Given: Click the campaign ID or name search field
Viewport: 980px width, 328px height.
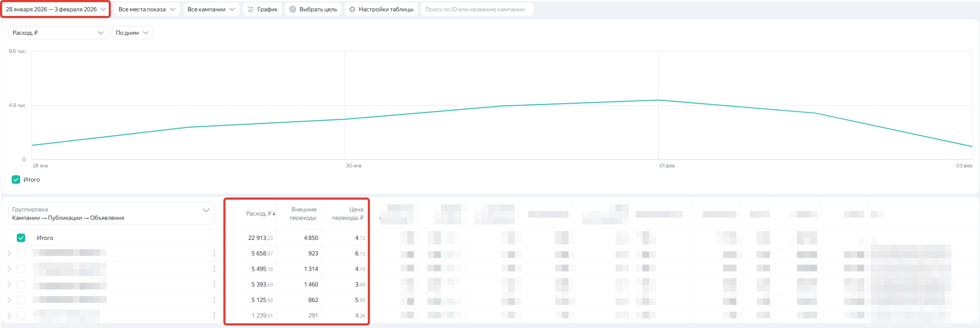Looking at the screenshot, I should [477, 9].
